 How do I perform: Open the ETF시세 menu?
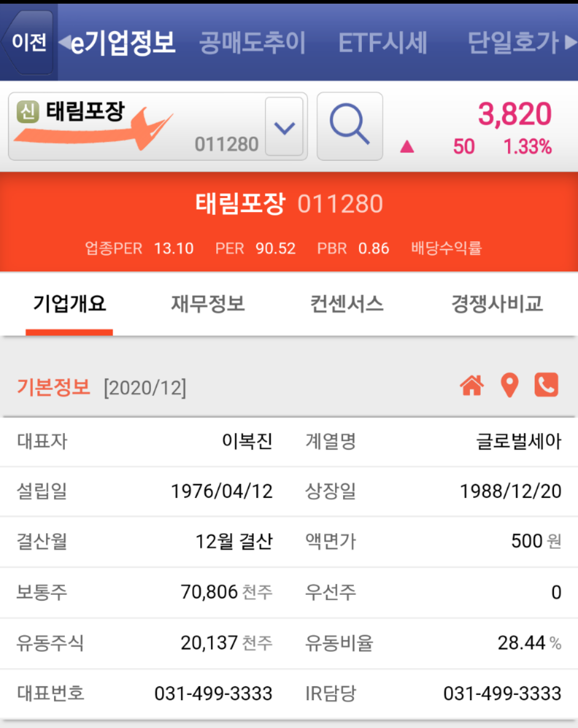[x=383, y=43]
